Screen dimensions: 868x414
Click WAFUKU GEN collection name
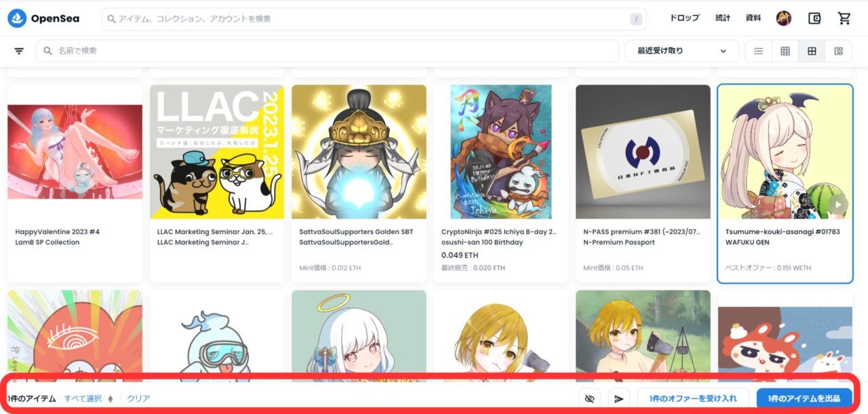click(x=747, y=243)
